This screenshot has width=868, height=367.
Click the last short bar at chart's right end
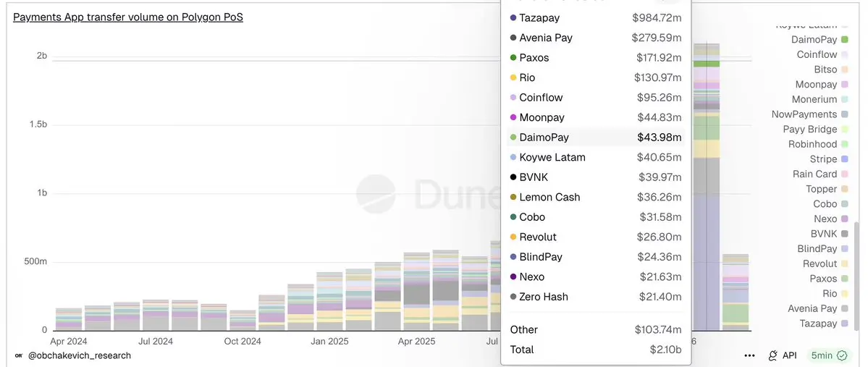click(735, 292)
